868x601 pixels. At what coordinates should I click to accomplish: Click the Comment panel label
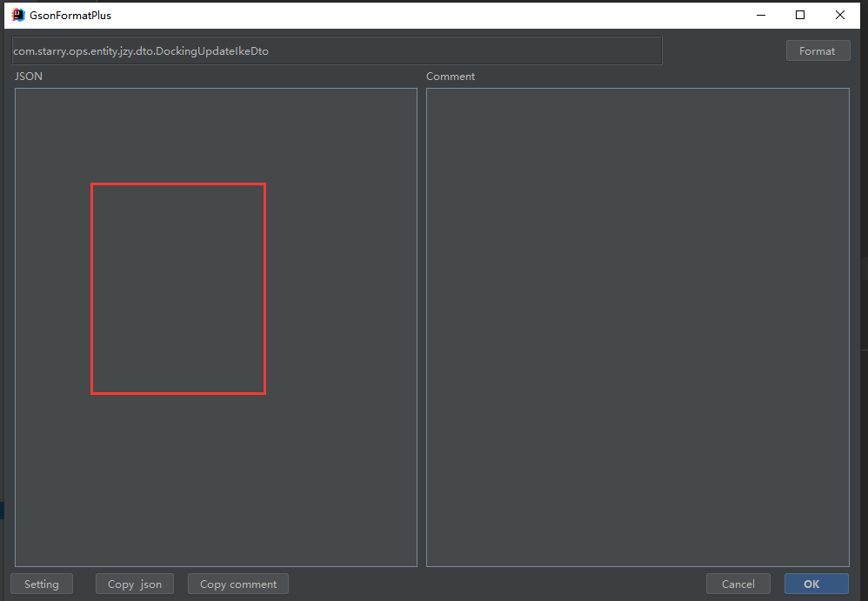451,77
